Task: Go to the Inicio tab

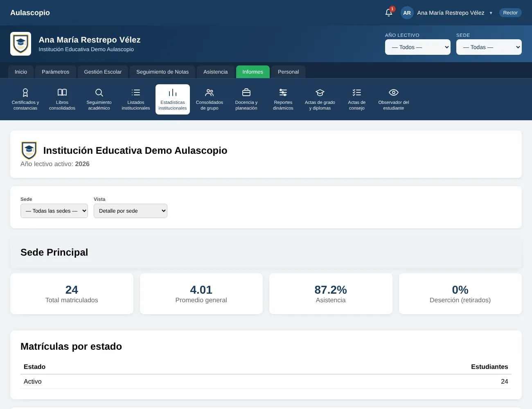Action: coord(21,72)
